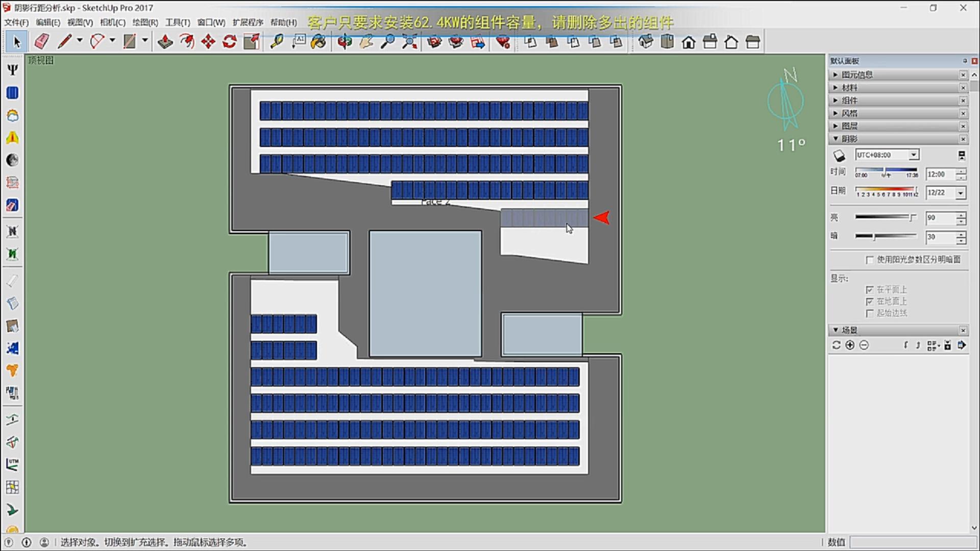Activate the Orbit tool

[345, 42]
